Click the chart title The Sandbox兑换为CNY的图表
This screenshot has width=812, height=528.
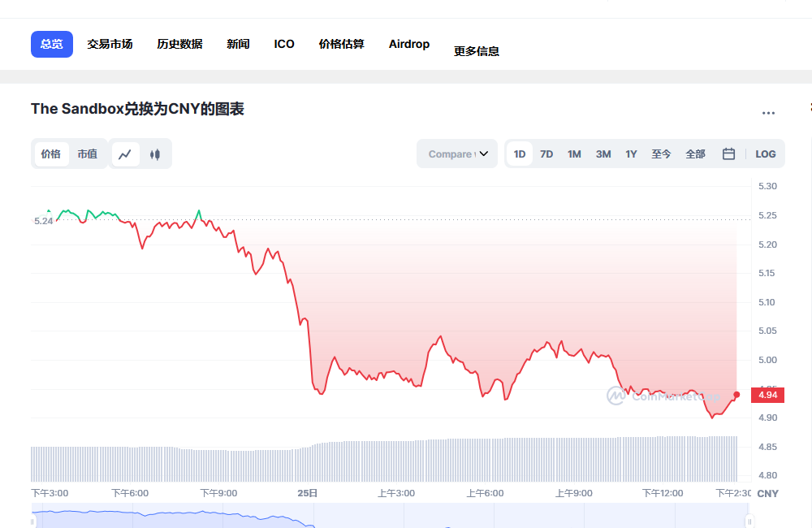pyautogui.click(x=137, y=109)
